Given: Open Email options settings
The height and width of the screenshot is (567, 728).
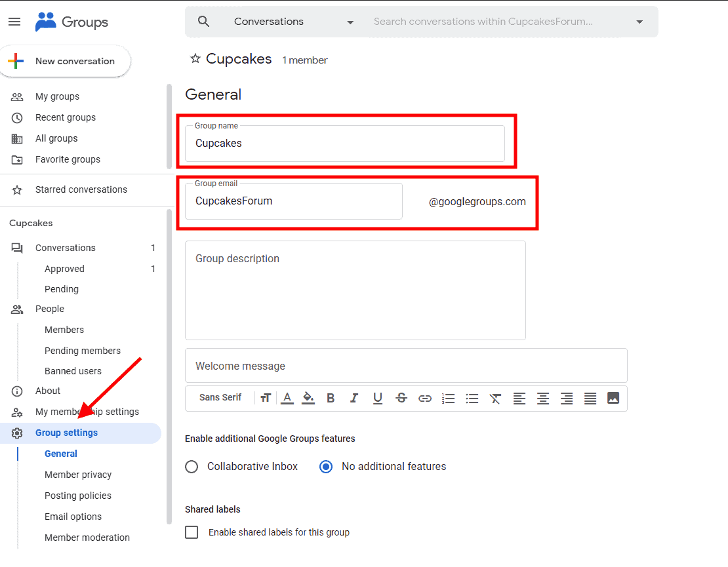Looking at the screenshot, I should [x=73, y=517].
